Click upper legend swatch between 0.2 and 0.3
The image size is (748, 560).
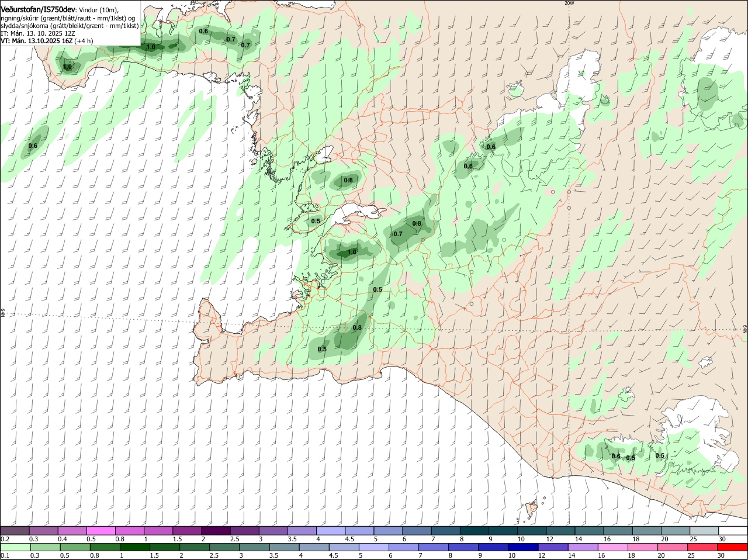[x=15, y=531]
